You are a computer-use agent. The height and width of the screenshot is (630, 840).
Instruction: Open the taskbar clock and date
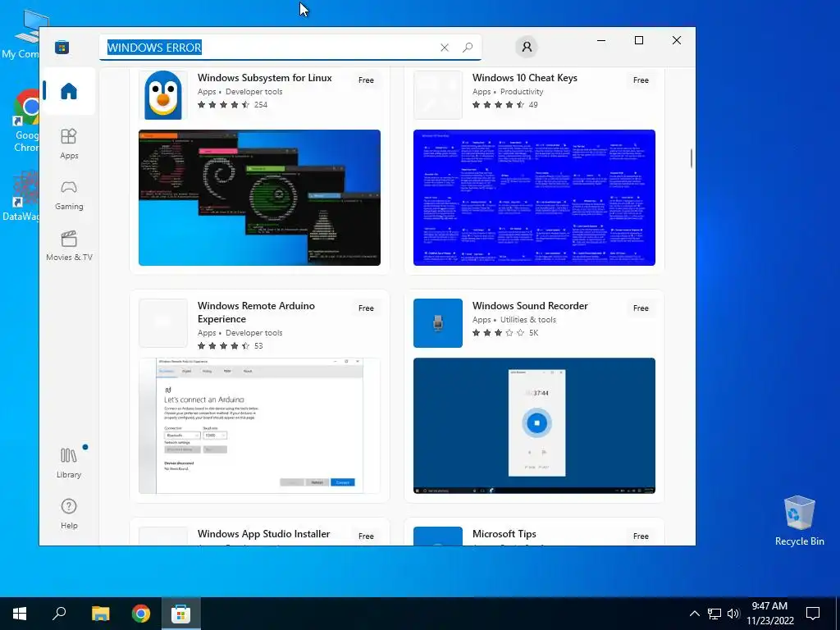769,614
